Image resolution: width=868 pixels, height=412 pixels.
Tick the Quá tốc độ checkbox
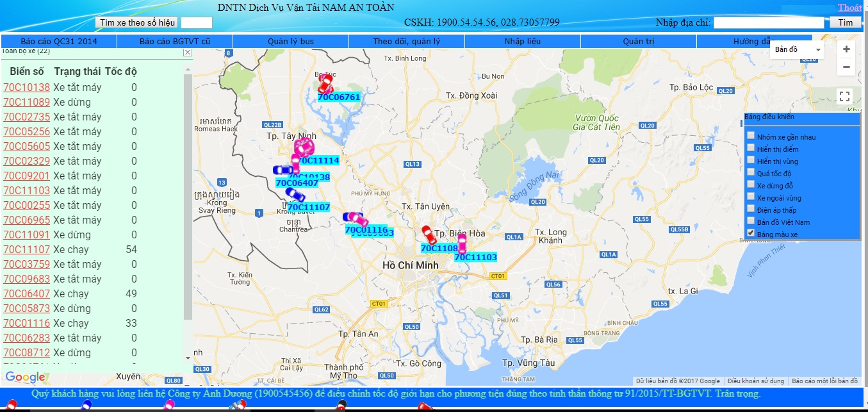pyautogui.click(x=751, y=172)
